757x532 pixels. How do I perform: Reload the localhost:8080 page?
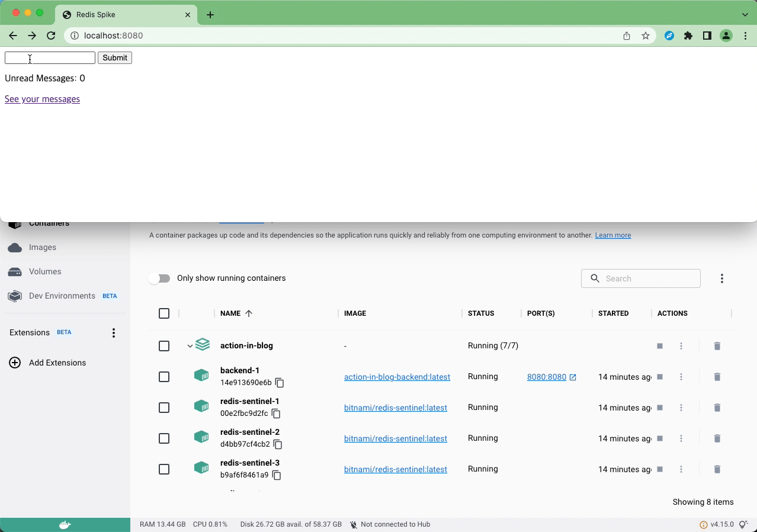pos(51,36)
